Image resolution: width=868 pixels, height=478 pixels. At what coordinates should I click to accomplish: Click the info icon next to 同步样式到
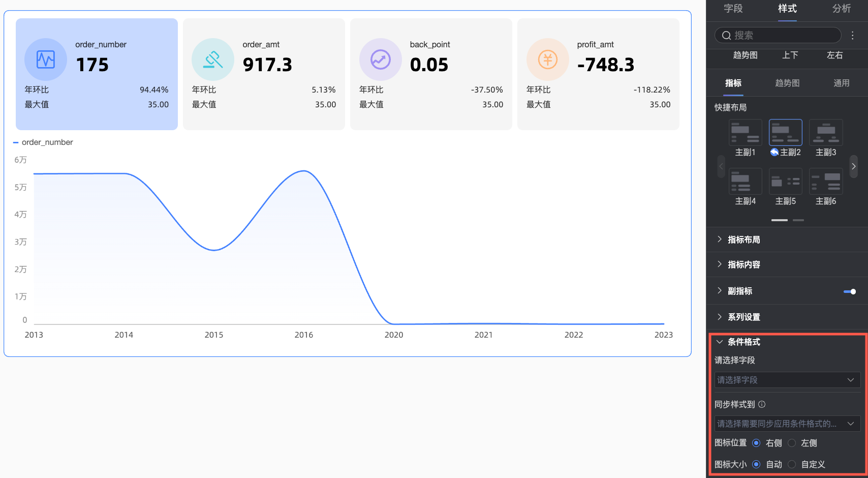click(x=762, y=404)
